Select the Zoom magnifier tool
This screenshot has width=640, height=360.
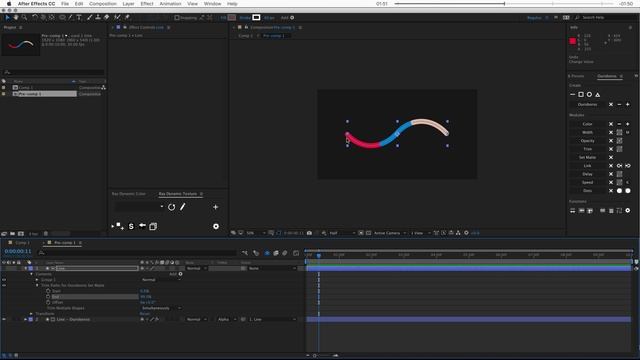[x=24, y=18]
